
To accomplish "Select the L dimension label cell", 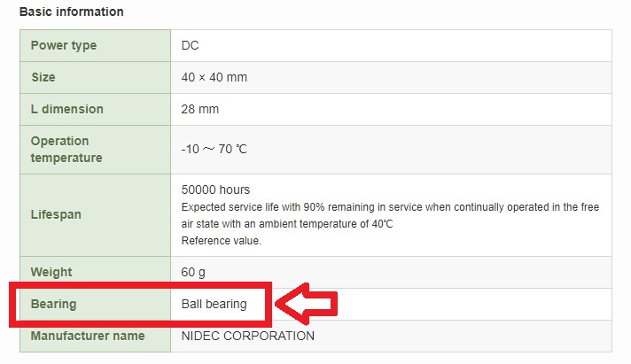I will [96, 109].
